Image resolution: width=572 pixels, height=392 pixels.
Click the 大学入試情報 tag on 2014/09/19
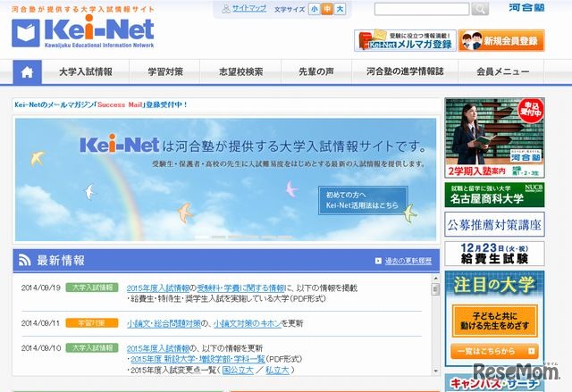(x=92, y=288)
